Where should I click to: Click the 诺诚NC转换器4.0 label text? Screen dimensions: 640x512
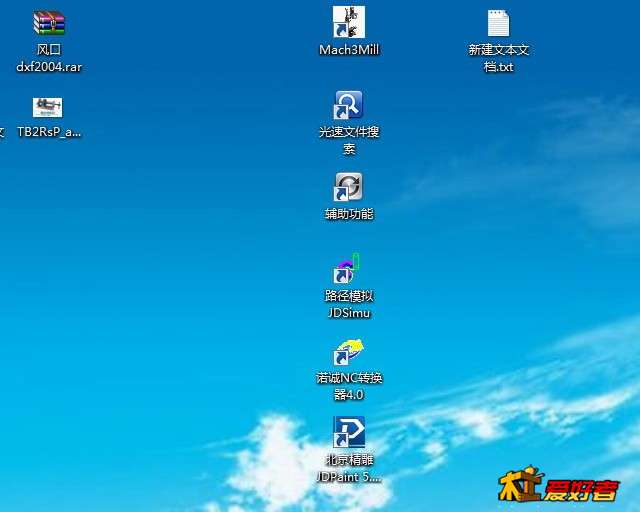point(349,386)
